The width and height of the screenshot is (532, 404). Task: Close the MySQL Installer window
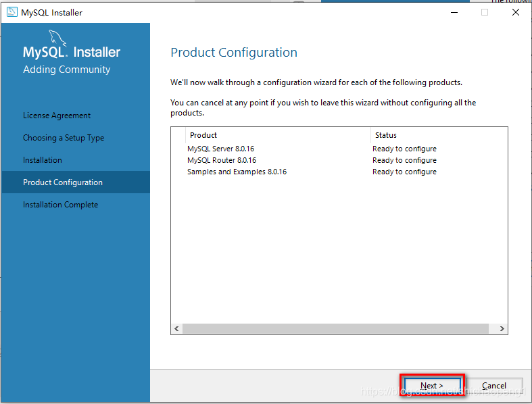point(516,13)
